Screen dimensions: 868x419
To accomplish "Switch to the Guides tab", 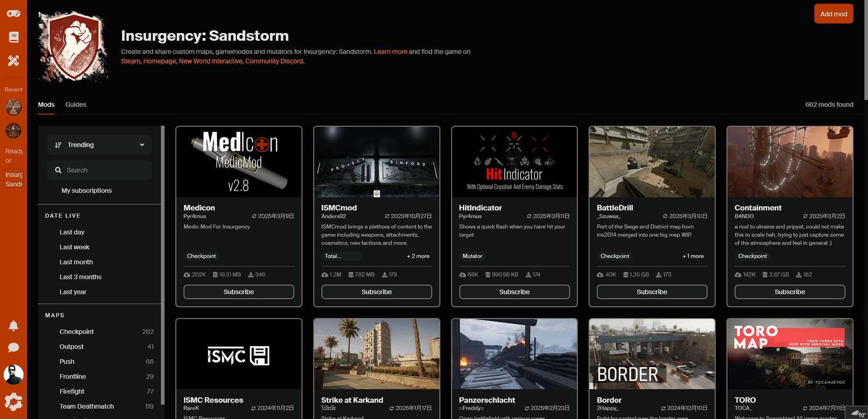I will [75, 105].
